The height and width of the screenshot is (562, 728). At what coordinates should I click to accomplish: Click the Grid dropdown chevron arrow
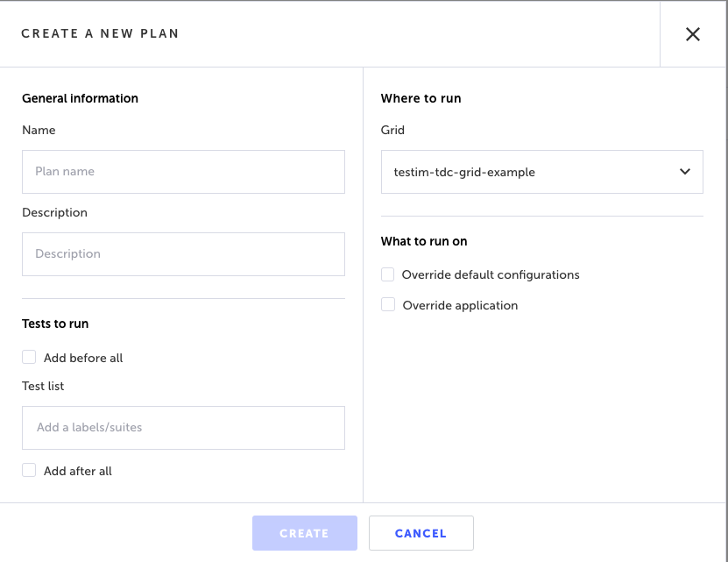685,172
